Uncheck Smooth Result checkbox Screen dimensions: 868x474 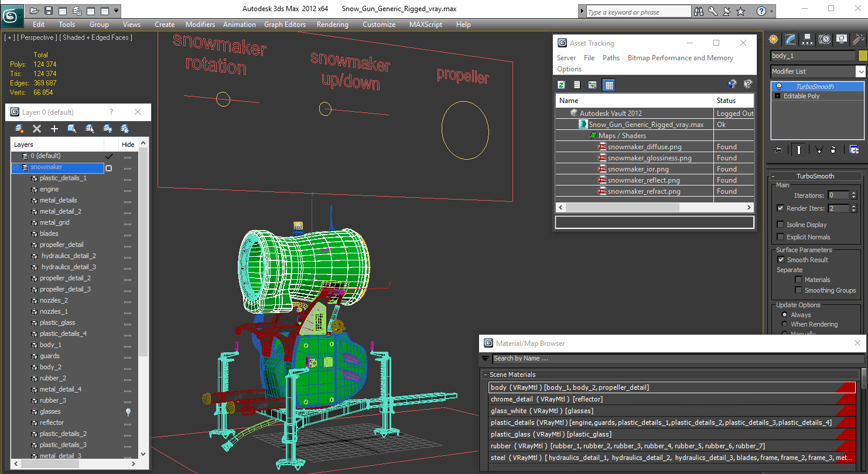coord(780,260)
